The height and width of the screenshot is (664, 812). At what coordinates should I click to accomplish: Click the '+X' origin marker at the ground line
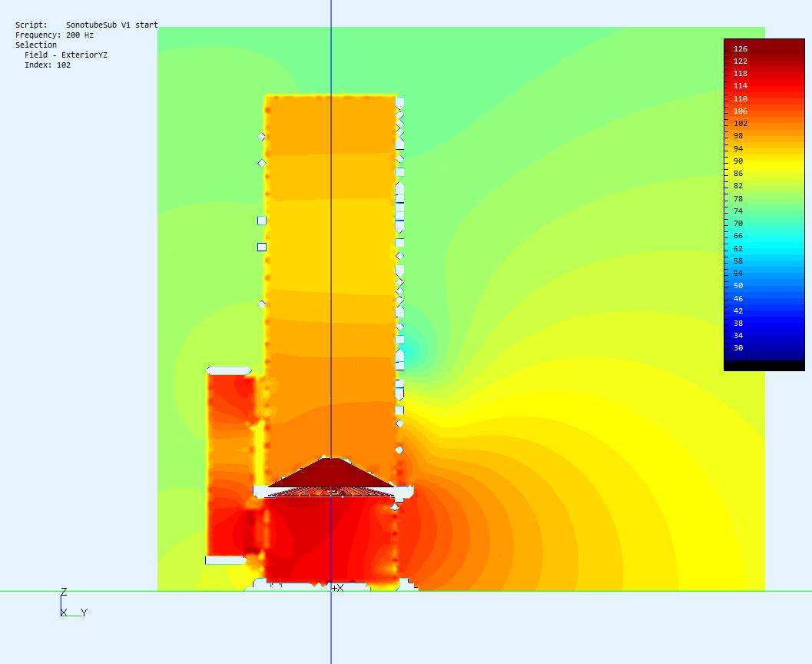pos(338,588)
